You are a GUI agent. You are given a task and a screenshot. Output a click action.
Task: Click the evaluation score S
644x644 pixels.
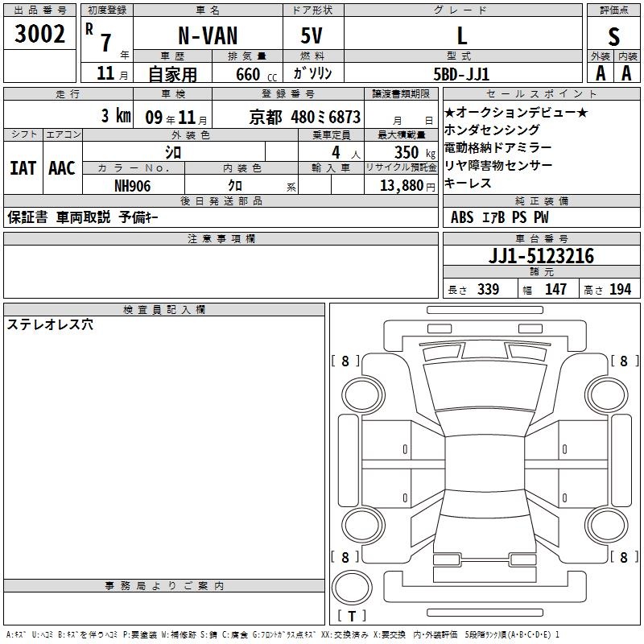coord(614,35)
